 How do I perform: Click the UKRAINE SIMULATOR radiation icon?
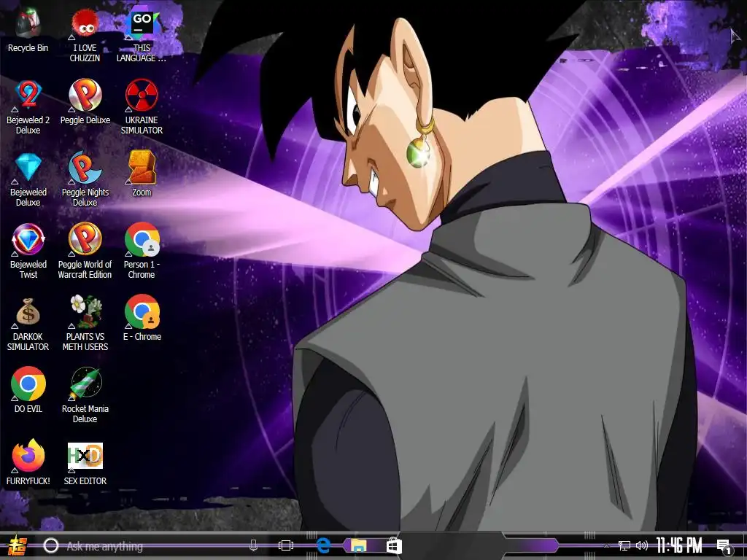point(142,96)
